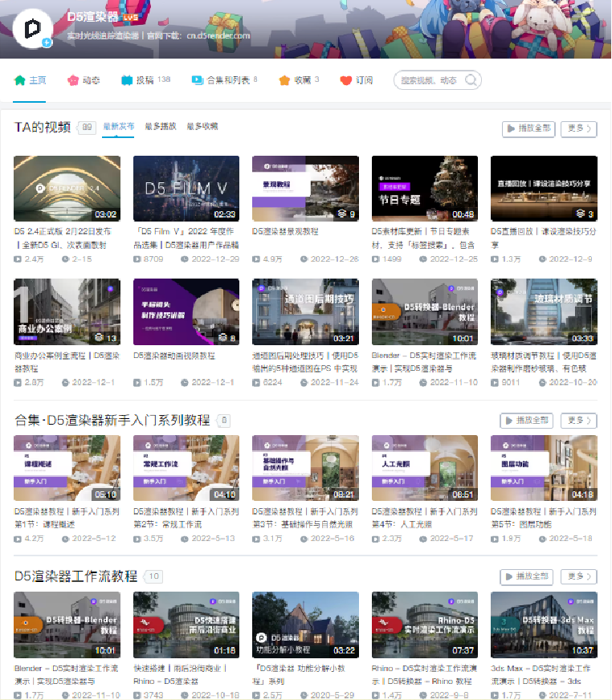The image size is (612, 700).
Task: Open the 功能分解小教程 thumbnail
Action: [305, 625]
